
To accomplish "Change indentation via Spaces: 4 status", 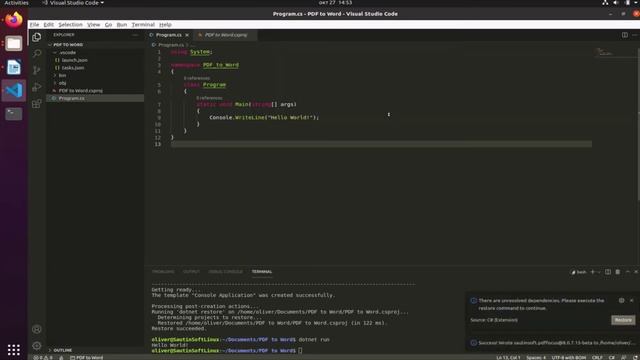I will (x=536, y=358).
